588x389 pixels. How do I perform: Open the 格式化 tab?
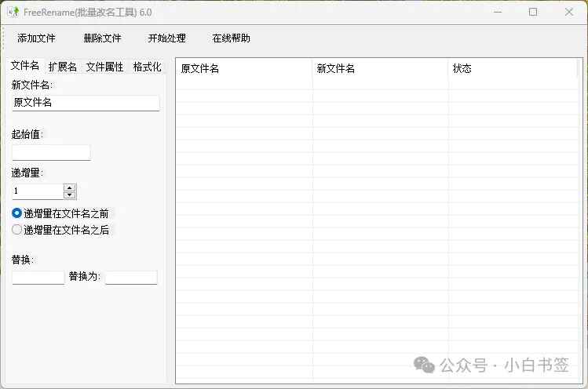[x=147, y=67]
